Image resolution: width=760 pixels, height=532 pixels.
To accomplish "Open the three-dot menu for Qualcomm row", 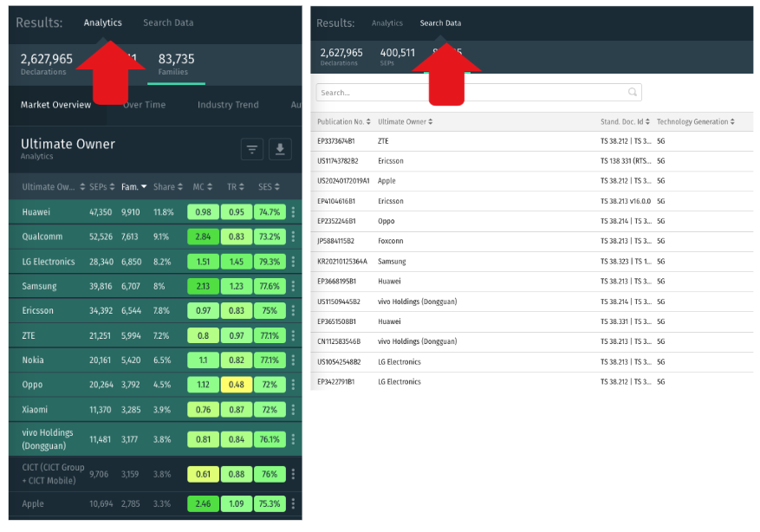I will click(x=293, y=237).
